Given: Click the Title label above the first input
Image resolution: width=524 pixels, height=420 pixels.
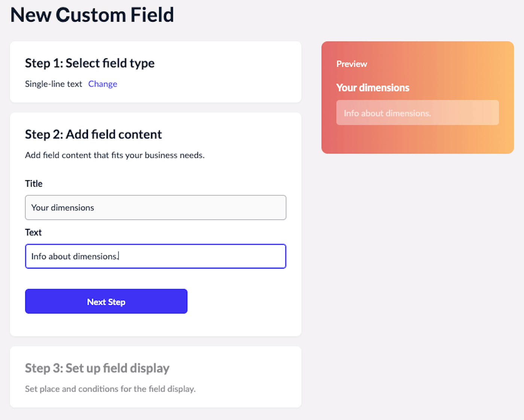Looking at the screenshot, I should coord(34,184).
